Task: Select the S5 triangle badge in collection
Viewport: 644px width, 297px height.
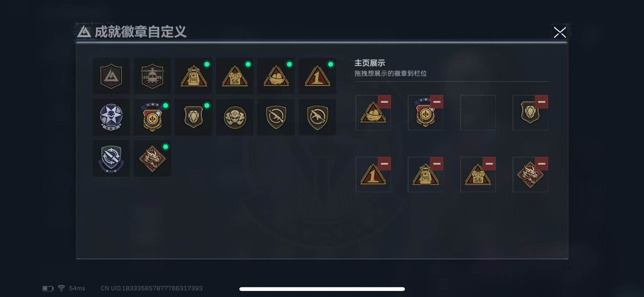Action: click(x=194, y=76)
